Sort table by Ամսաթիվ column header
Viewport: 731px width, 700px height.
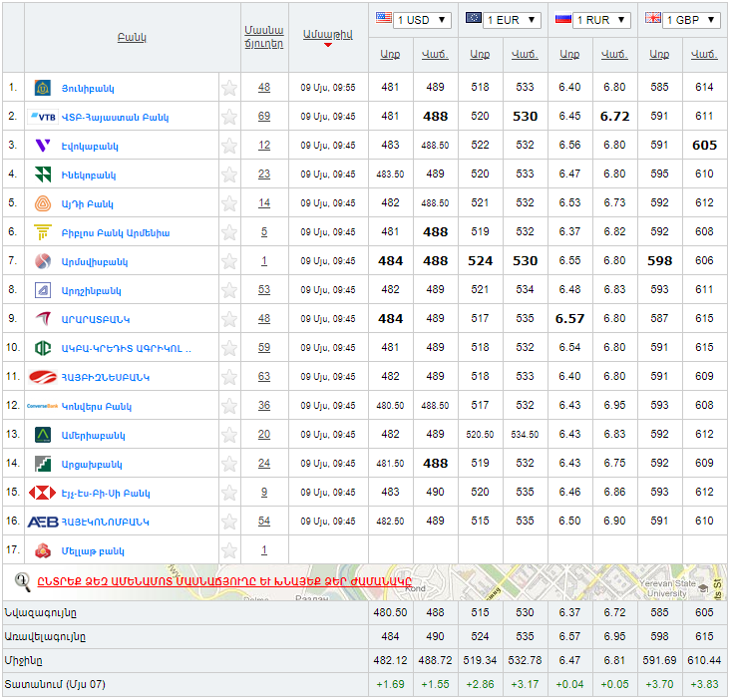[x=327, y=34]
